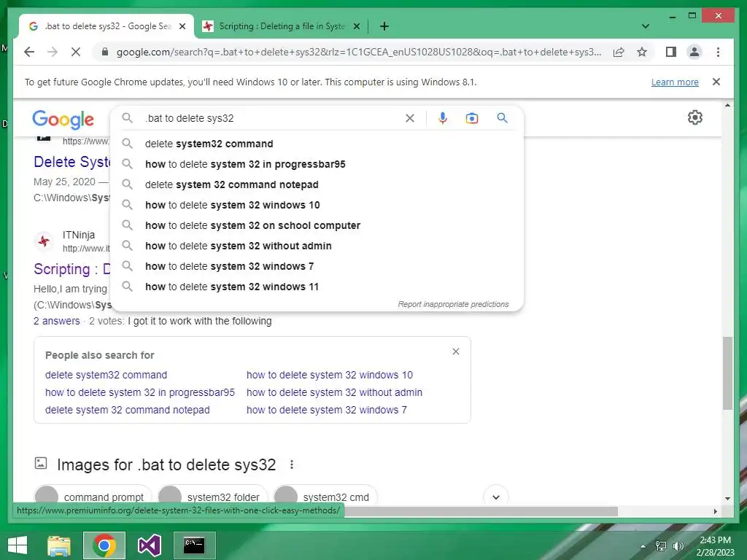Image resolution: width=747 pixels, height=560 pixels.
Task: Stop page loading with the X button
Action: 76,52
